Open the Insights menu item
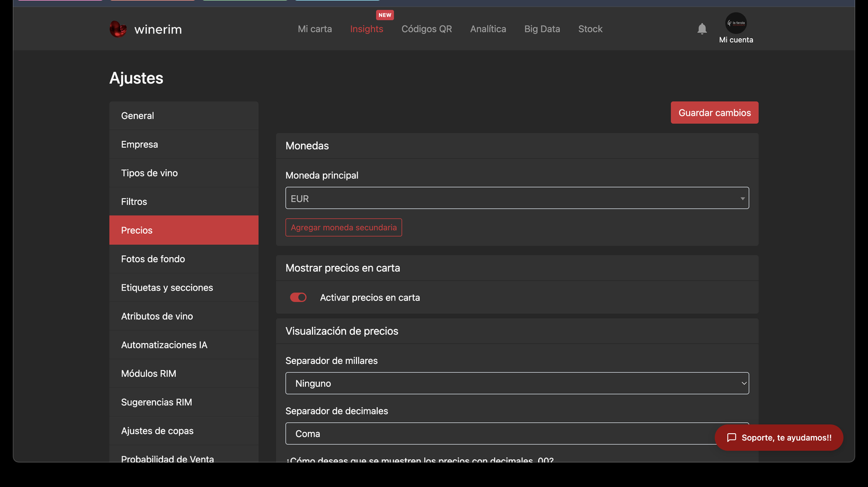 tap(367, 29)
